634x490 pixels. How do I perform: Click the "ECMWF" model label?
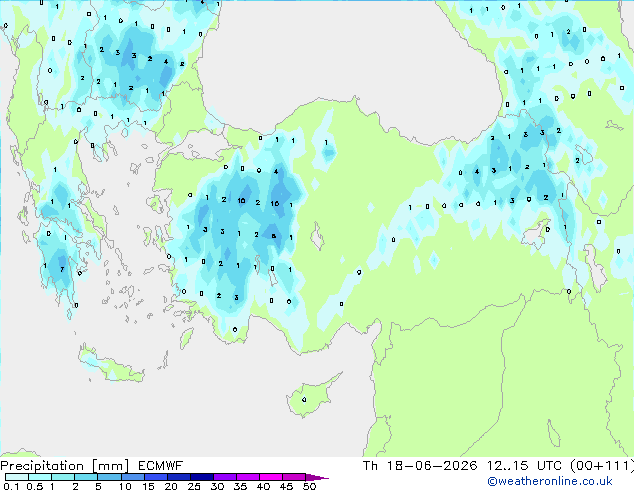click(x=161, y=466)
